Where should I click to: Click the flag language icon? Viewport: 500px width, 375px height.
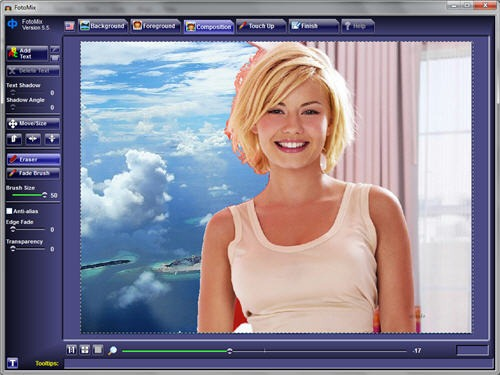coord(70,26)
